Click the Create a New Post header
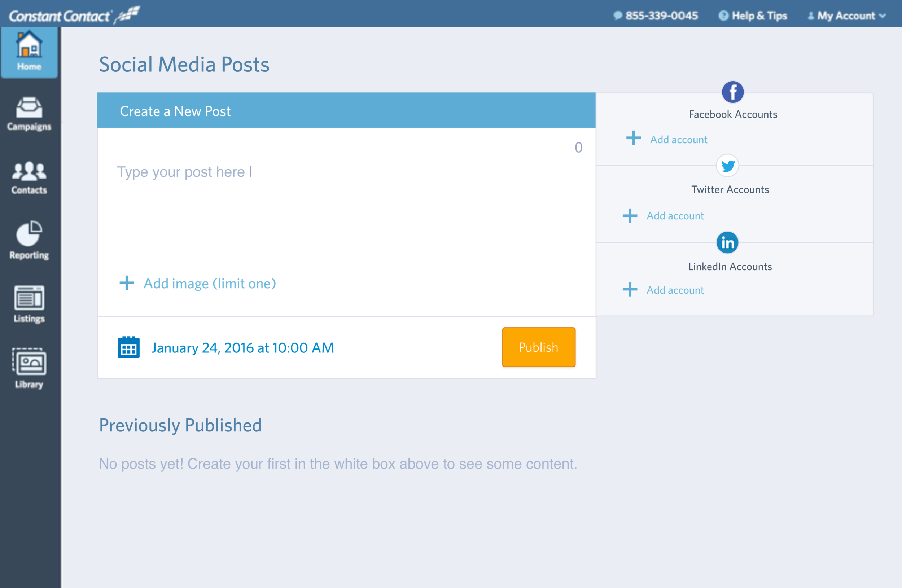Image resolution: width=902 pixels, height=588 pixels. (346, 110)
